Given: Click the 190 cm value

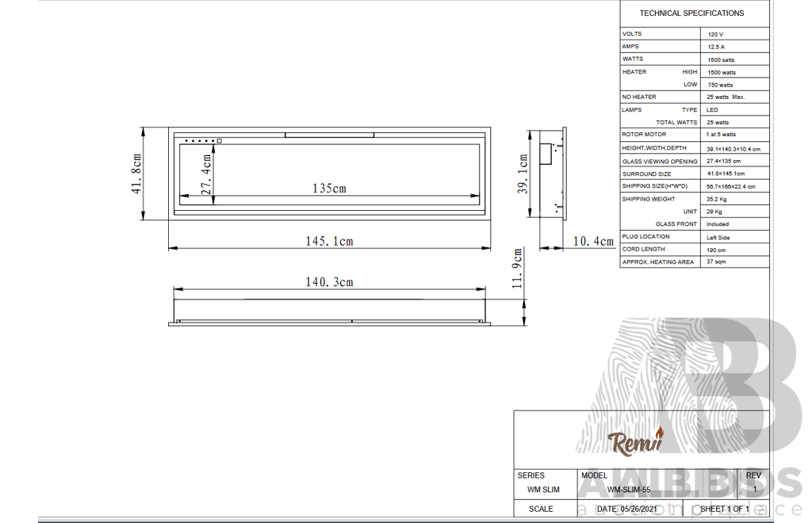Looking at the screenshot, I should tap(716, 250).
